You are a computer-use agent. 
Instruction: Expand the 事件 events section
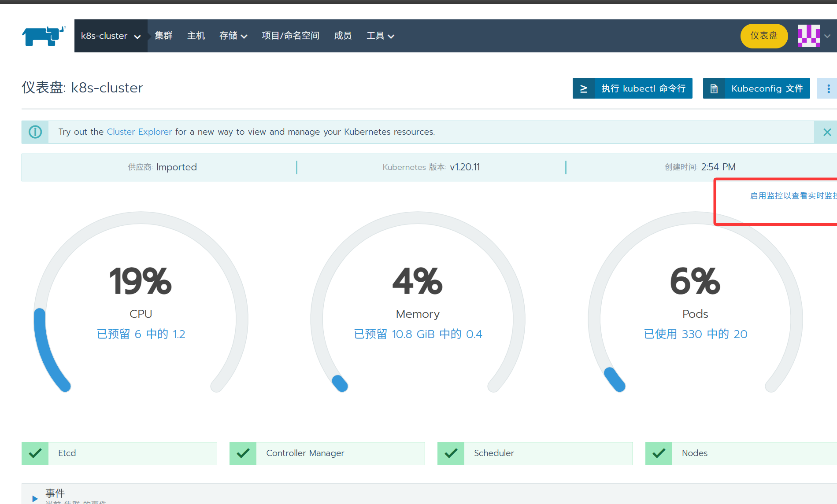coord(35,498)
